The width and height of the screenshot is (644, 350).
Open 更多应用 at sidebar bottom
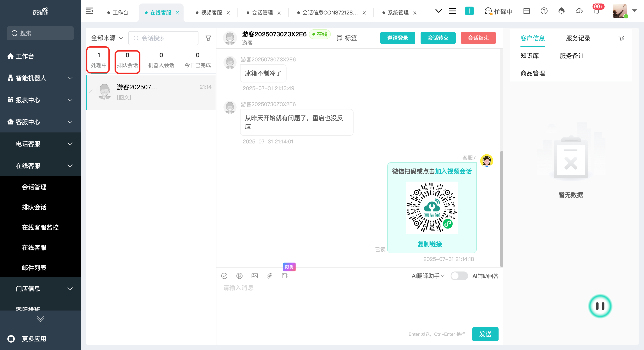coord(27,339)
